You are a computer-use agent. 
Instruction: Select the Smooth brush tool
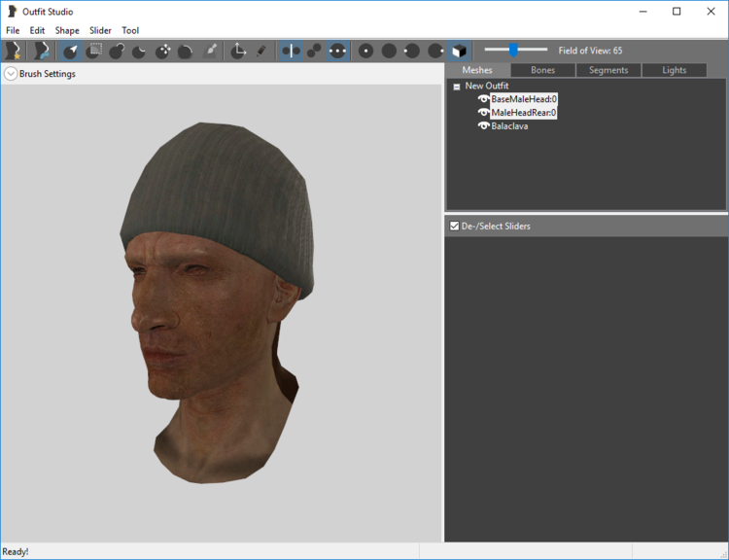pyautogui.click(x=186, y=51)
